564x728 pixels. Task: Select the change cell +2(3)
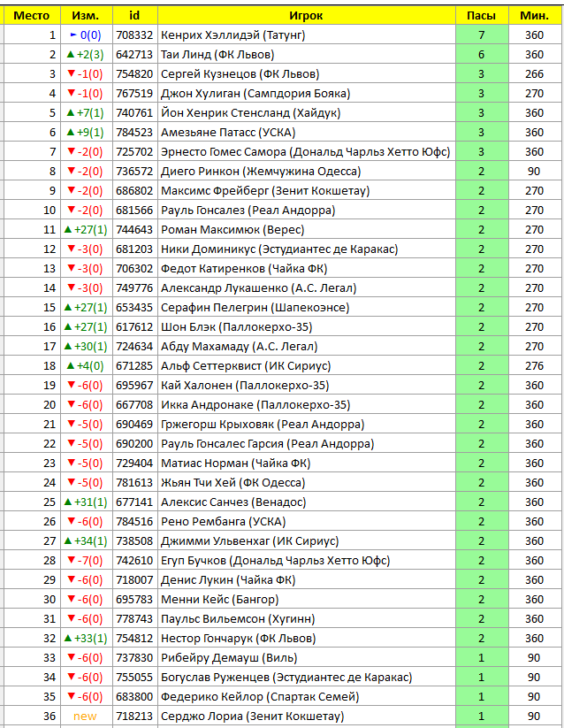(x=86, y=54)
